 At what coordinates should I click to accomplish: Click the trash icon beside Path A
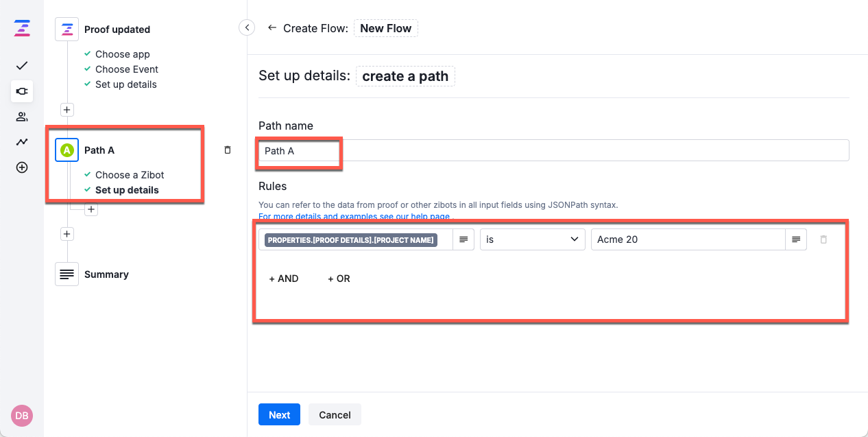[x=227, y=150]
